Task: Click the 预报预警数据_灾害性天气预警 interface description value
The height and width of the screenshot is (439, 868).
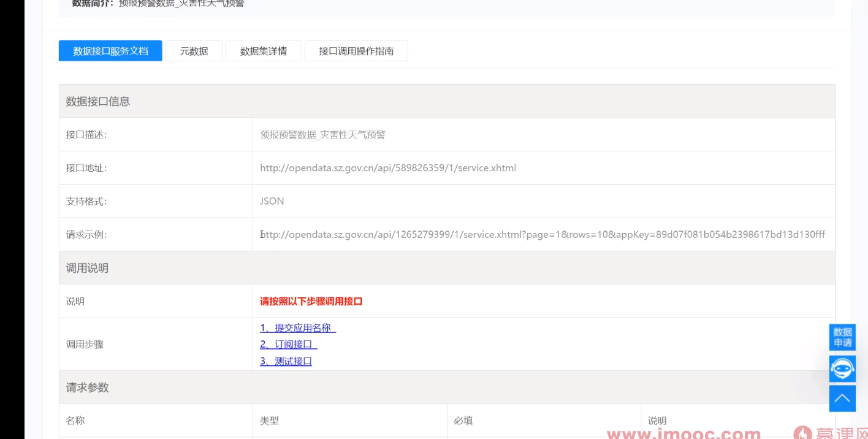Action: pos(322,135)
